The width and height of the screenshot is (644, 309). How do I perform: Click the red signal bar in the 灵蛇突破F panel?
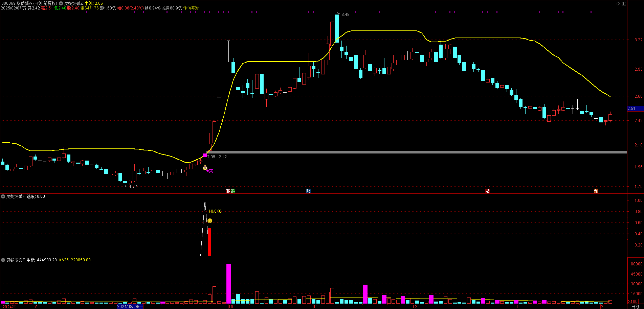pyautogui.click(x=209, y=242)
